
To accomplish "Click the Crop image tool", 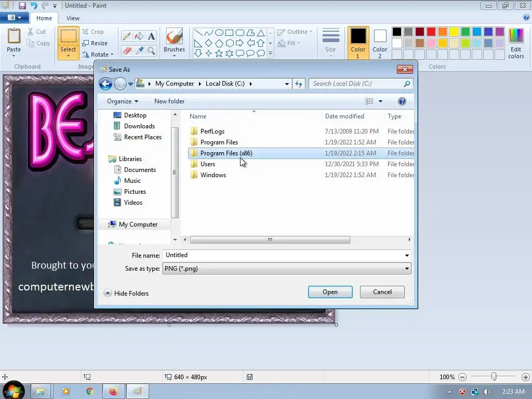I will click(93, 32).
